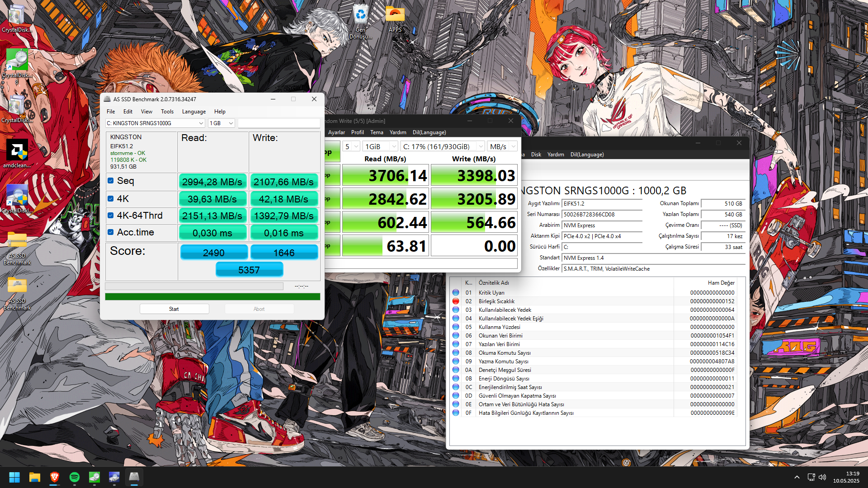Screen dimensions: 868x488
Task: Open the amdclean desktop shortcut
Action: 17,154
